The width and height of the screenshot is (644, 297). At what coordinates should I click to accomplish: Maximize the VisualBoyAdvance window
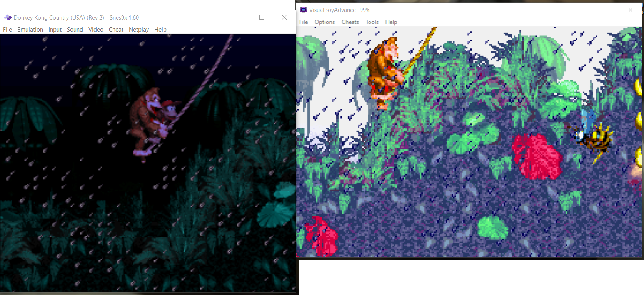tap(608, 10)
